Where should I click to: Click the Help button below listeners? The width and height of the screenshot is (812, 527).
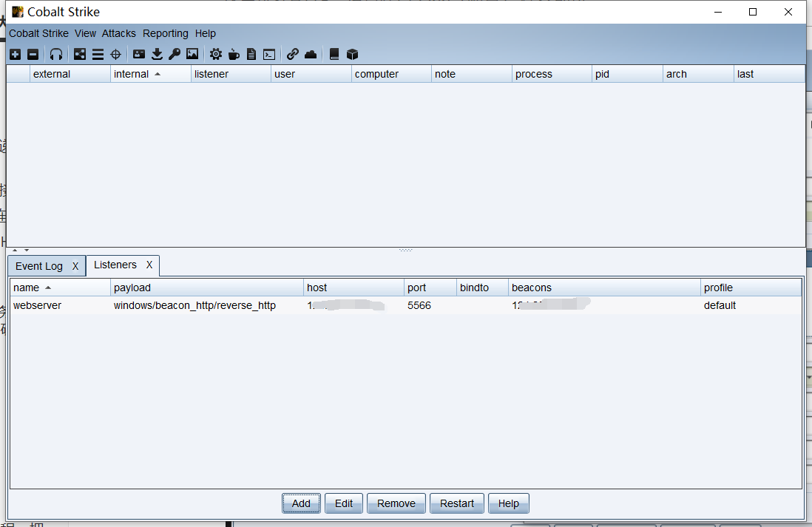[x=509, y=503]
